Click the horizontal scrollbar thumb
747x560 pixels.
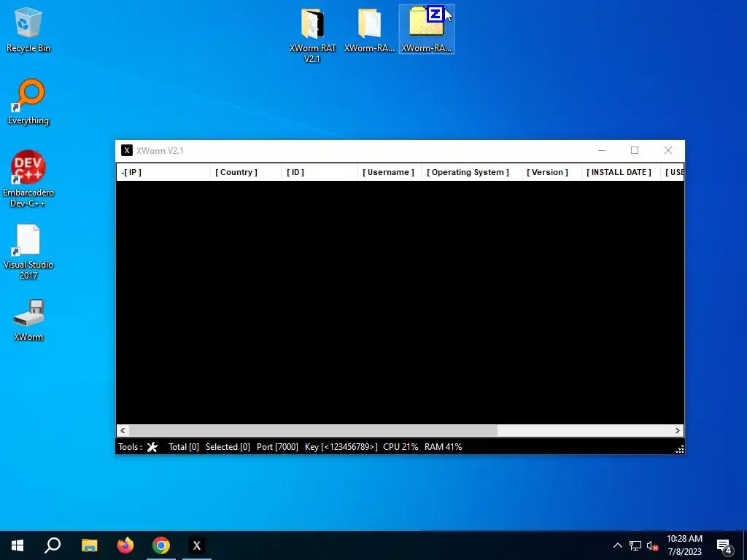(314, 430)
